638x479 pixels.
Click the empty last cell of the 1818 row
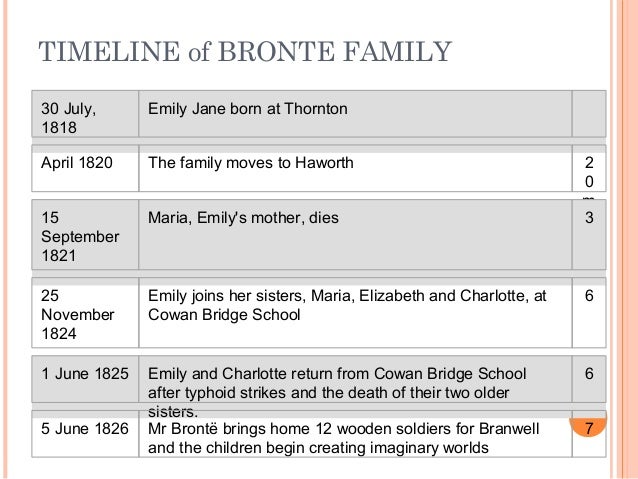click(x=588, y=115)
